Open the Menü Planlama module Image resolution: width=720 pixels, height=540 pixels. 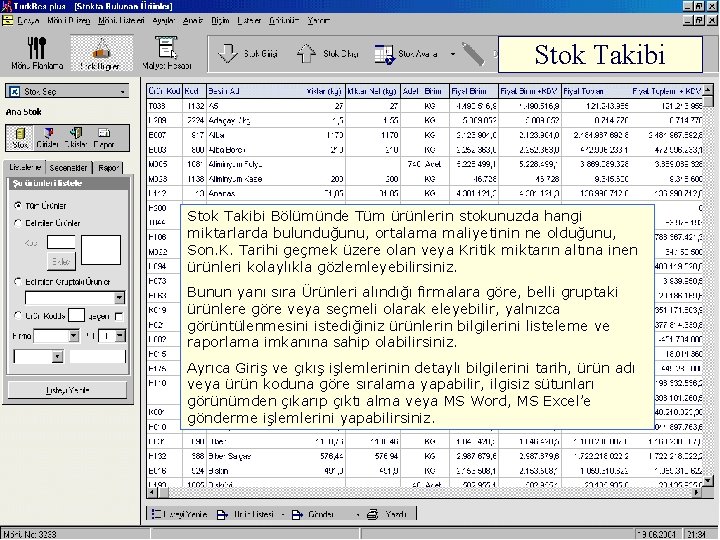[x=37, y=53]
